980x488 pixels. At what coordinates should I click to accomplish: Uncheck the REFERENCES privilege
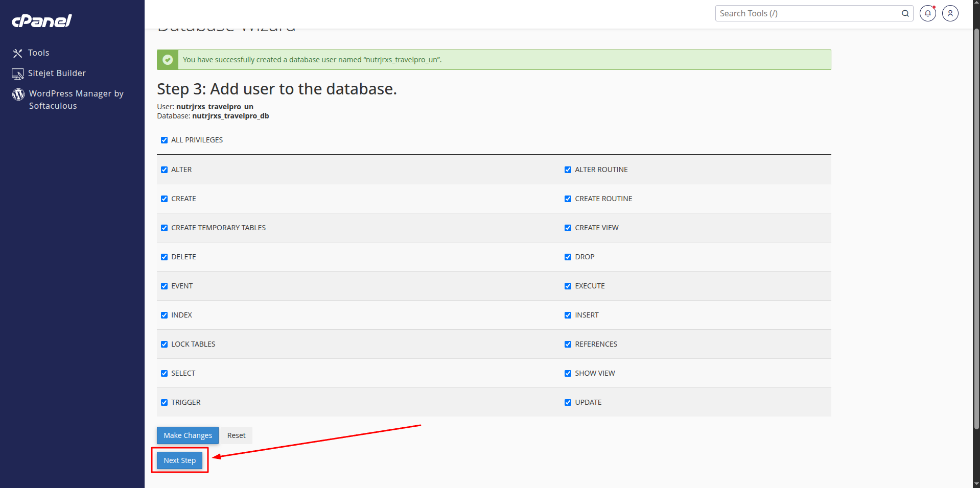tap(568, 344)
